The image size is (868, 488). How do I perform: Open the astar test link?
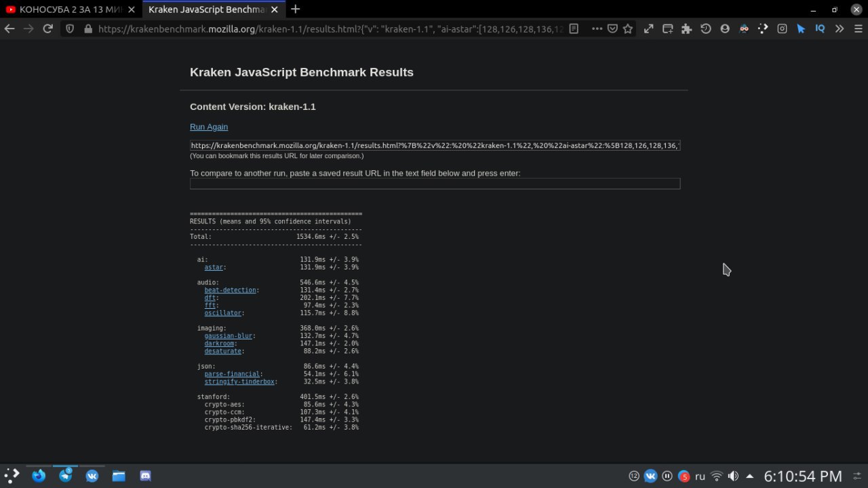coord(214,267)
